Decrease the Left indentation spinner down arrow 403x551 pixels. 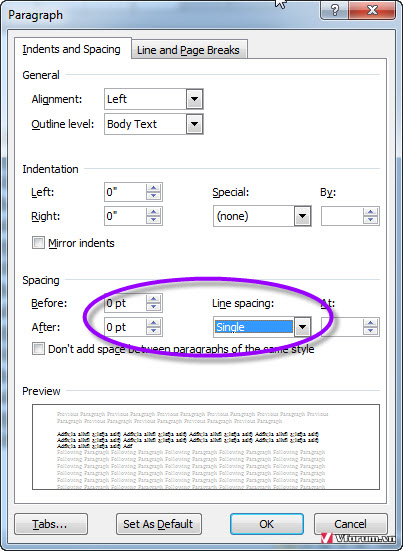point(154,196)
